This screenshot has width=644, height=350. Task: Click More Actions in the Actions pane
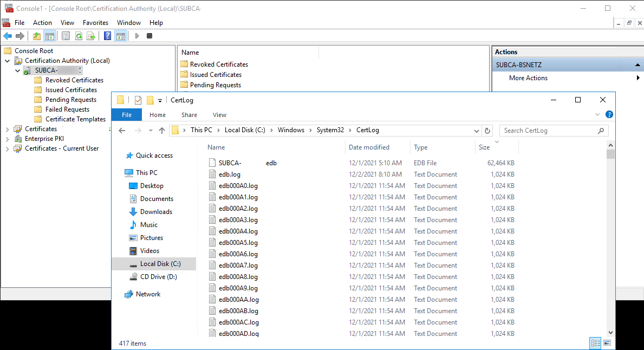pyautogui.click(x=528, y=78)
